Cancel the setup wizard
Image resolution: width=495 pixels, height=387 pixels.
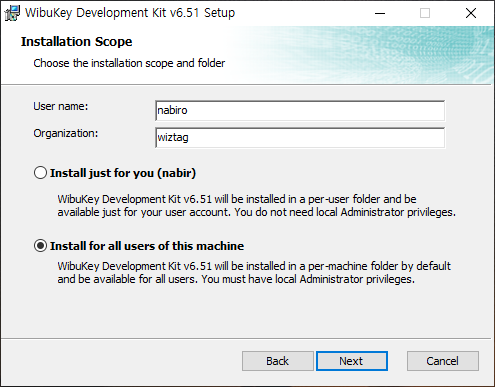click(x=443, y=361)
